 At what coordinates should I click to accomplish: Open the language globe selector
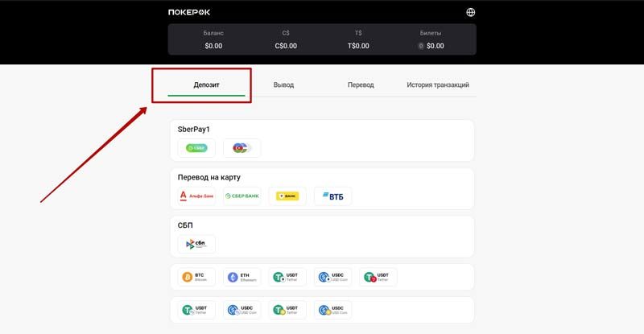(x=471, y=12)
